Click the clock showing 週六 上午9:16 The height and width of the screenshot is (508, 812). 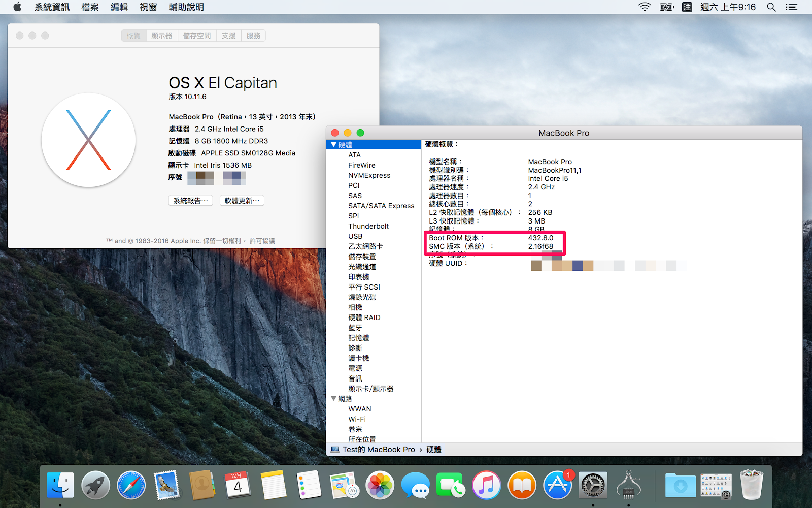728,7
